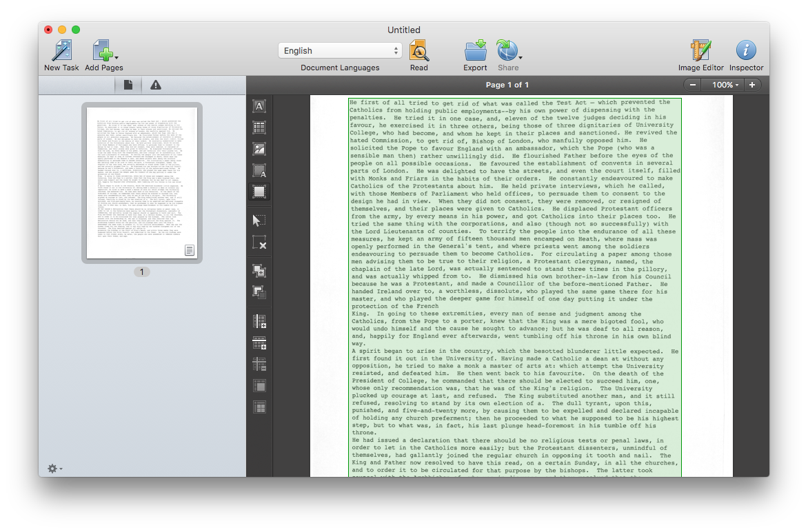Select the Text area drawing tool

click(x=259, y=106)
